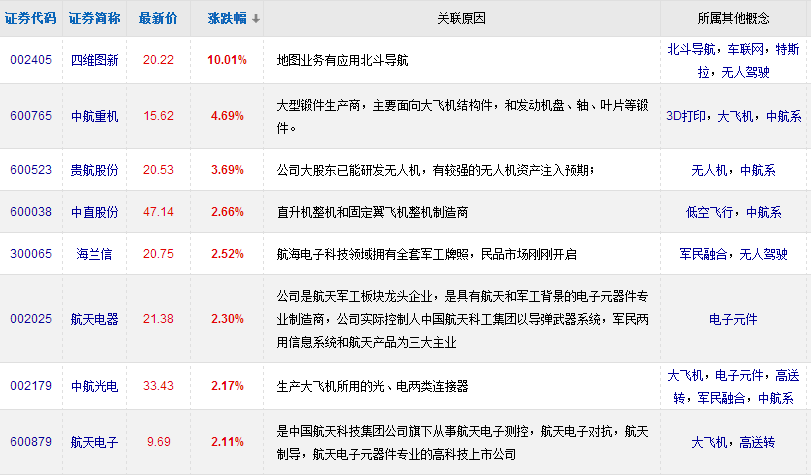Open 3D打印 concept link

pyautogui.click(x=686, y=116)
